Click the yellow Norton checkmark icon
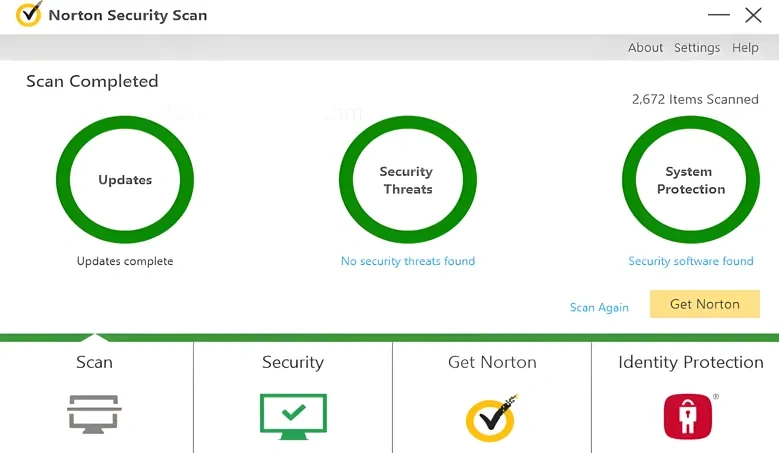Screen dimensions: 779x453 pyautogui.click(x=491, y=418)
